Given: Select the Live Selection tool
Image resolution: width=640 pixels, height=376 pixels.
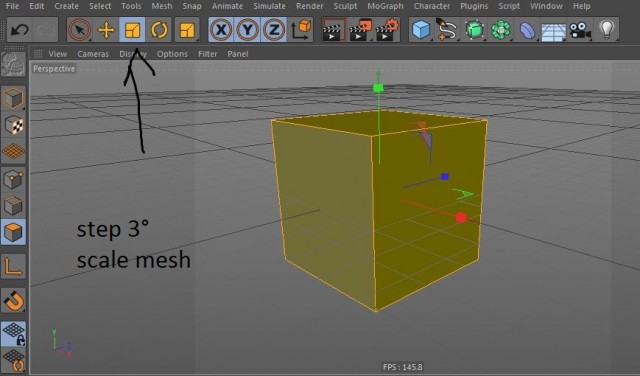Looking at the screenshot, I should [80, 30].
